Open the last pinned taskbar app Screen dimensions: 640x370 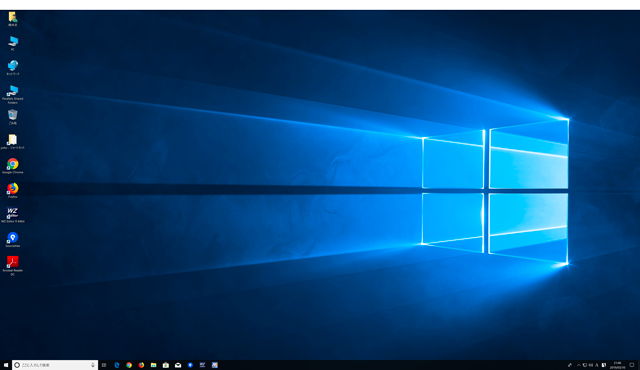click(x=215, y=365)
